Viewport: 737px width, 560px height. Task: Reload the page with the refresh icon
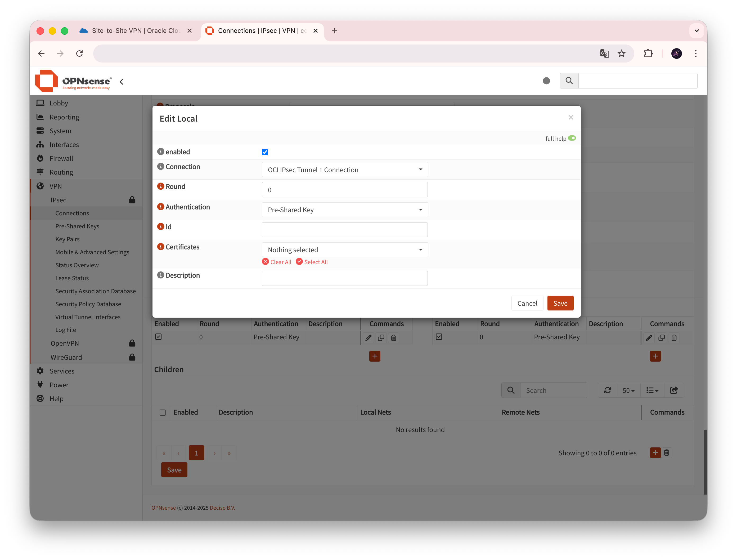click(x=79, y=54)
